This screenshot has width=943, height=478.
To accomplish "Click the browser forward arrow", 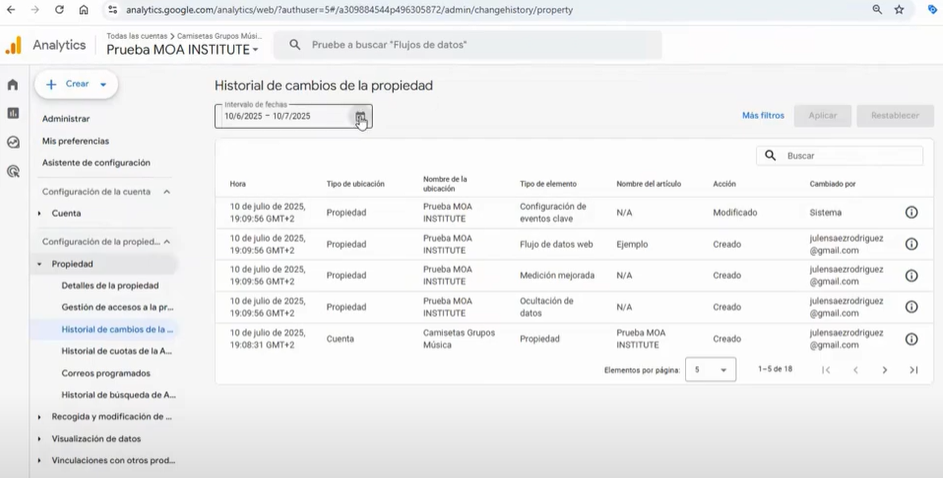I will click(35, 10).
